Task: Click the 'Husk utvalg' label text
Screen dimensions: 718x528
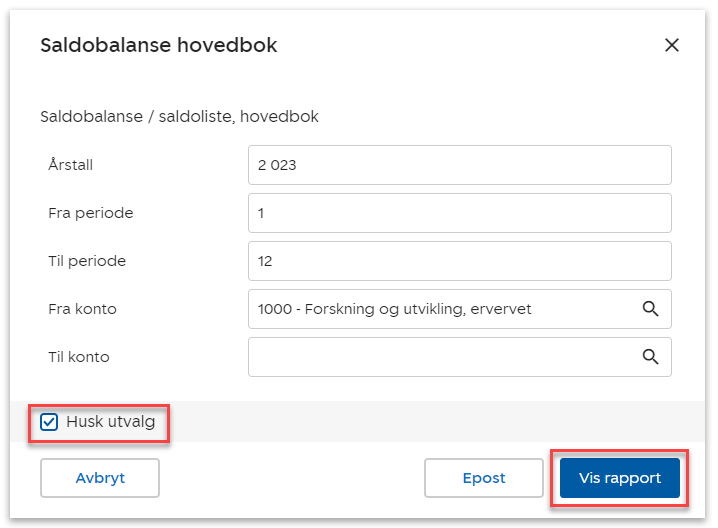Action: [x=111, y=422]
